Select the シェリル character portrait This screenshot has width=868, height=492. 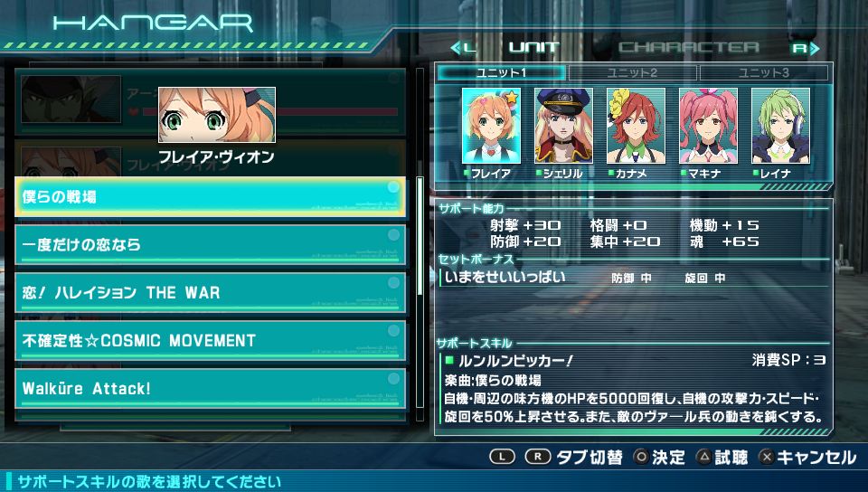[x=563, y=126]
